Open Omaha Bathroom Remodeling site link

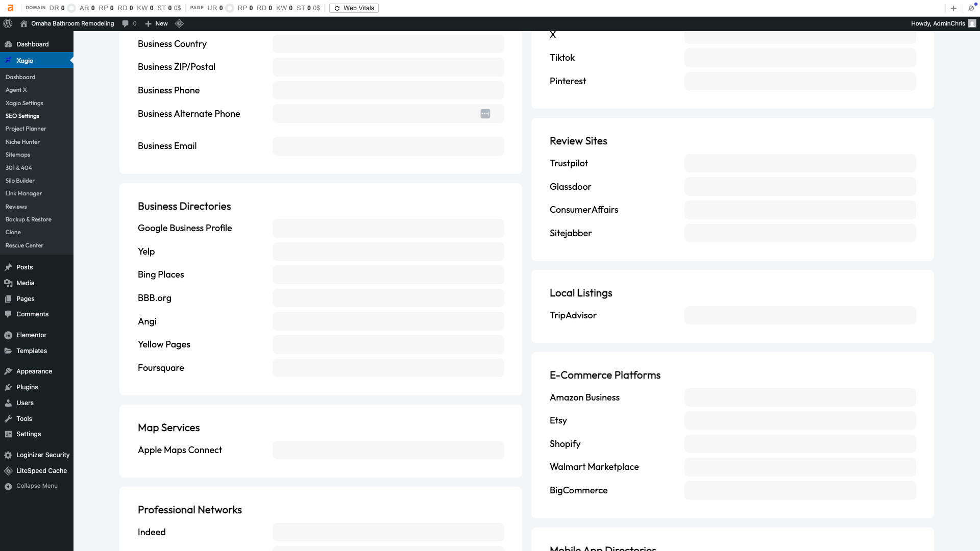click(x=72, y=23)
